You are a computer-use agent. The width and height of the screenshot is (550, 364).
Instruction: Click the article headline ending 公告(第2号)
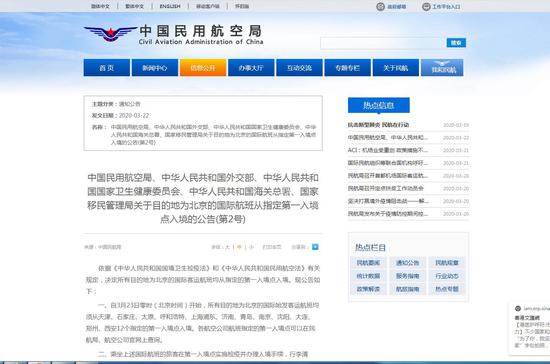pyautogui.click(x=203, y=198)
